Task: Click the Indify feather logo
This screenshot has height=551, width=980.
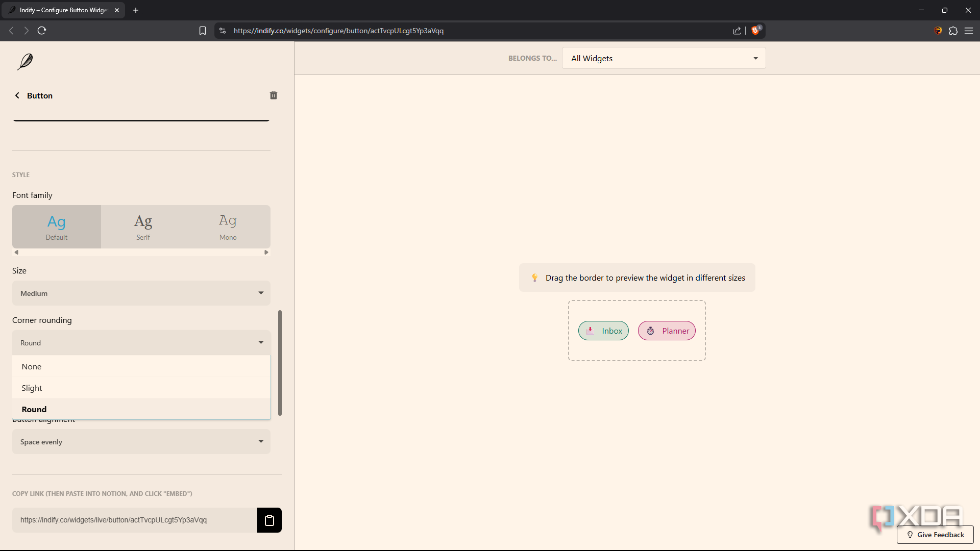Action: pyautogui.click(x=25, y=62)
